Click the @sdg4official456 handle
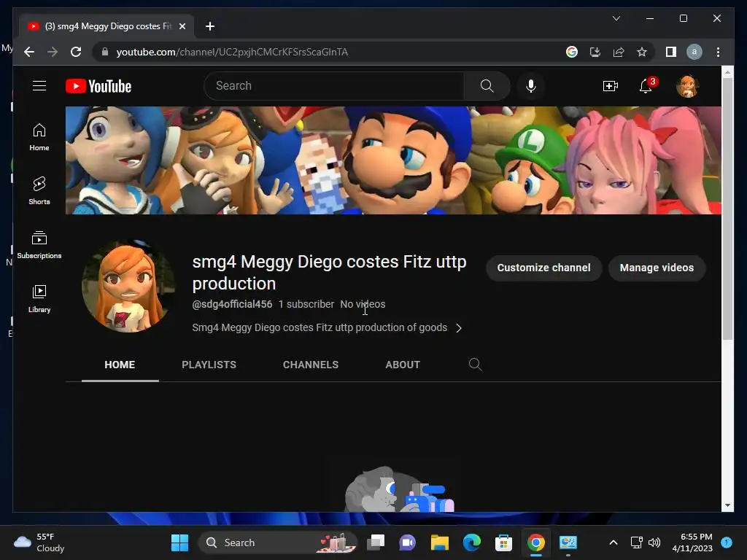The image size is (747, 560). point(232,304)
